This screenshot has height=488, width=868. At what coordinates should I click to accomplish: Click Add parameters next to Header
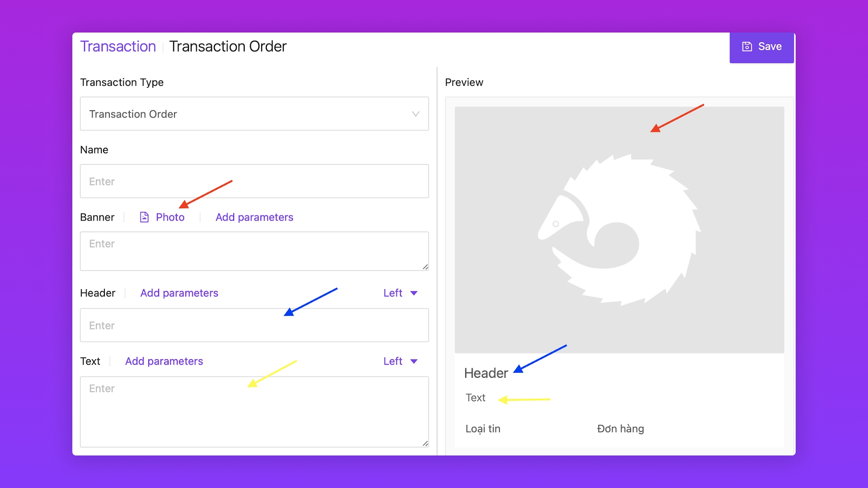coord(179,293)
